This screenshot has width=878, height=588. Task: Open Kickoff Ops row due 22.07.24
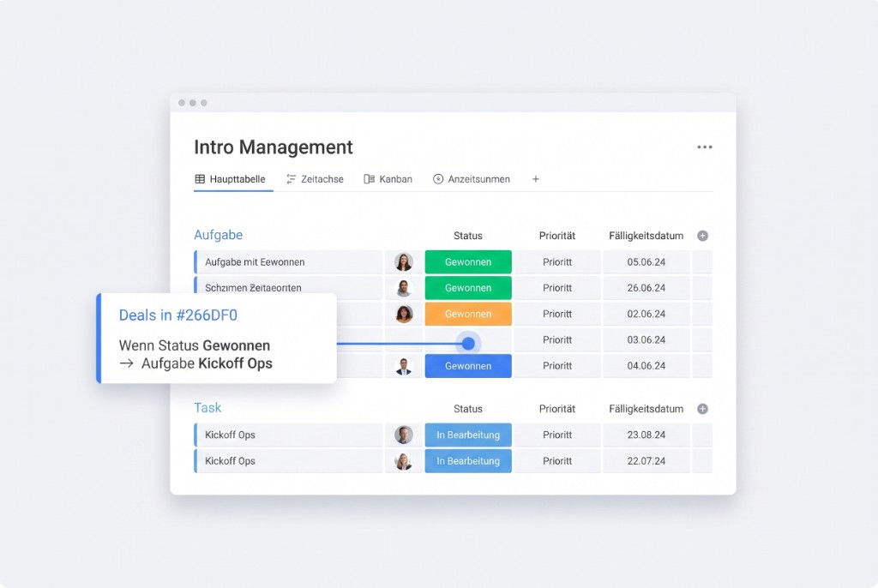288,461
